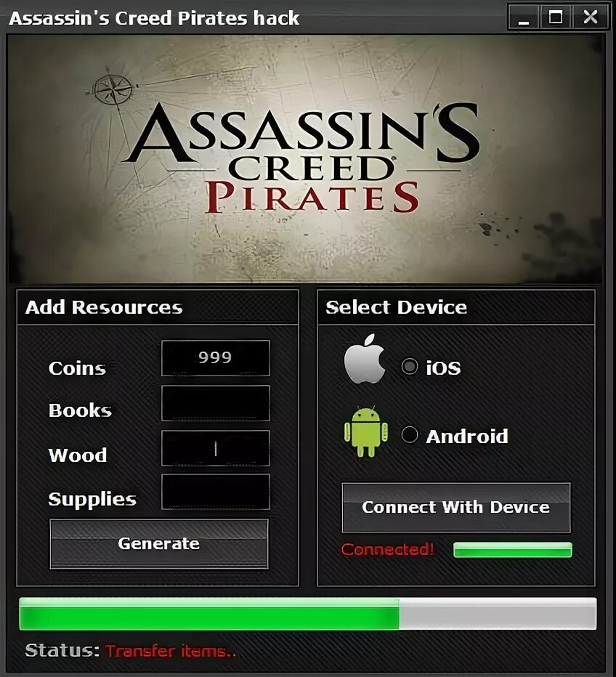The height and width of the screenshot is (677, 616).
Task: Click the Add Resources panel header
Action: (x=158, y=307)
